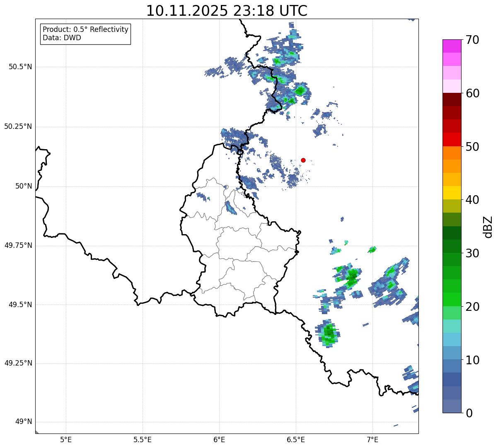The width and height of the screenshot is (498, 448).
Task: Click the '49.25°N' latitude label
Action: point(18,363)
